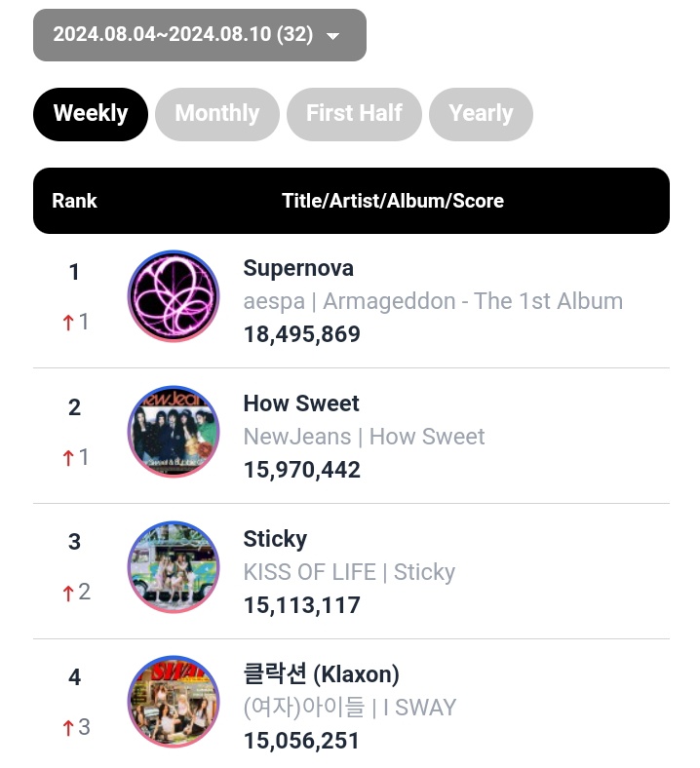The image size is (700, 768).
Task: Select the Weekly chart tab
Action: 91,114
